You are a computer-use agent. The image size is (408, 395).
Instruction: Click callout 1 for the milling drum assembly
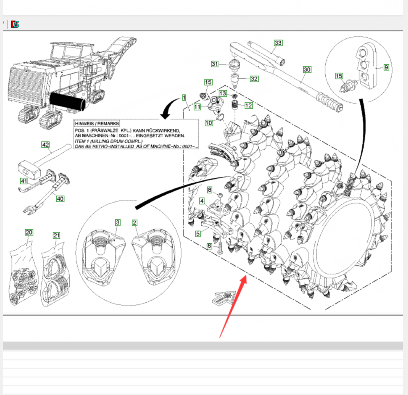click(x=184, y=97)
